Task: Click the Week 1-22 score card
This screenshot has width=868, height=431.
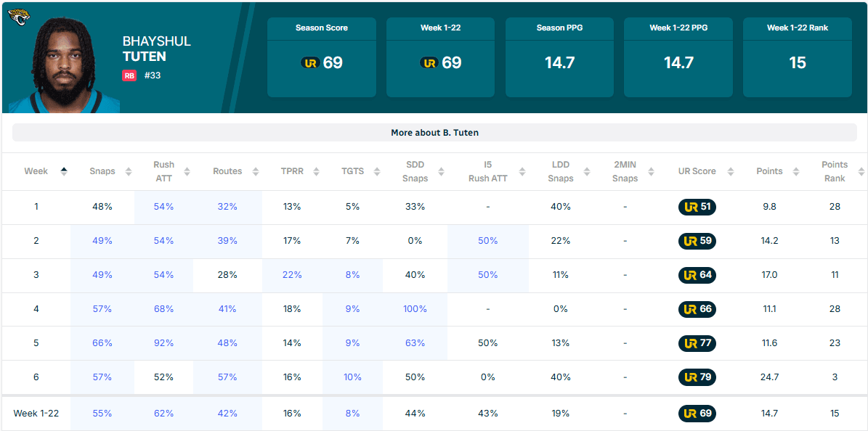Action: 441,57
